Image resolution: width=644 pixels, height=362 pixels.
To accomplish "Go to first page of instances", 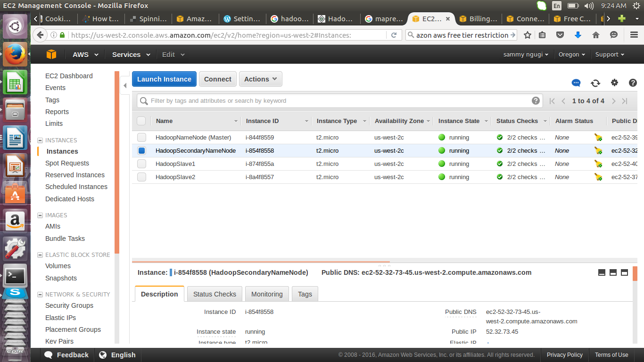I will tap(552, 101).
